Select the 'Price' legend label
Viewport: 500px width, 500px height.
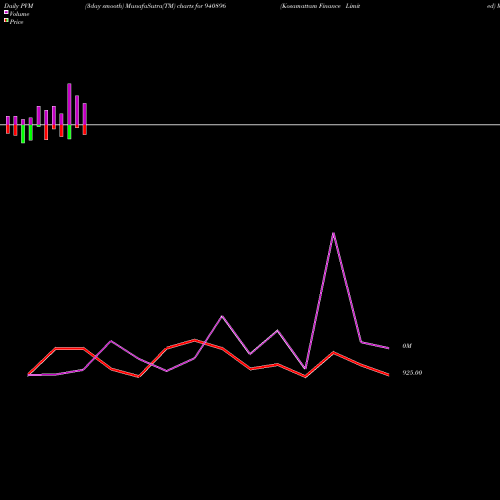[x=16, y=22]
